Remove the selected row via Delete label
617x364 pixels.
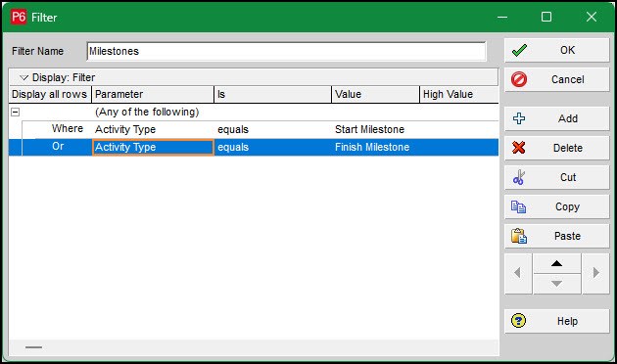point(567,148)
